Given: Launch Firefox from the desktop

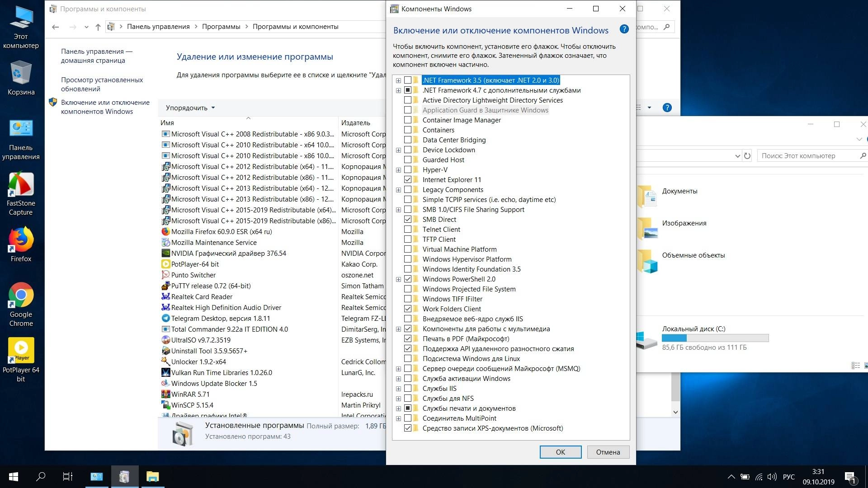Looking at the screenshot, I should (x=21, y=244).
